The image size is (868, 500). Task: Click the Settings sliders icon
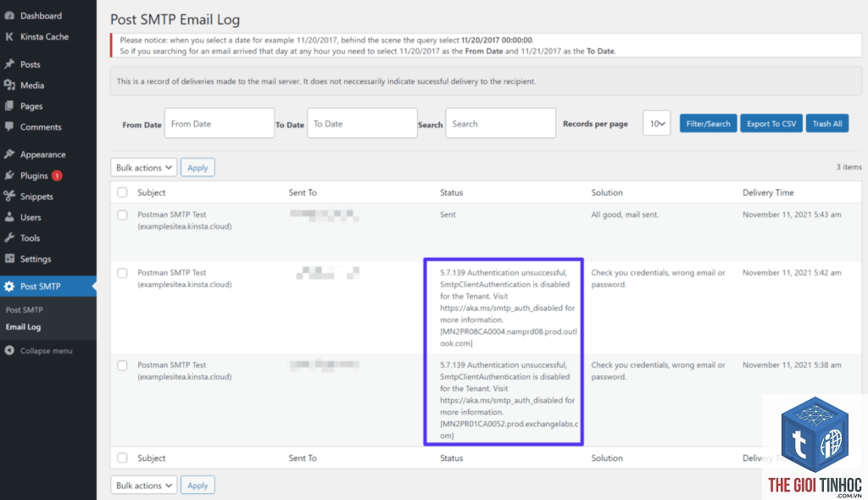click(x=9, y=258)
